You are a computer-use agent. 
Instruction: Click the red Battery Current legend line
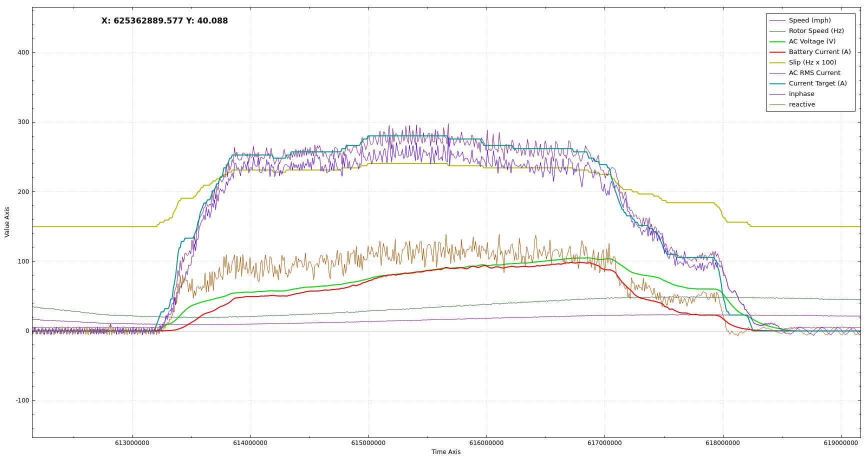coord(777,52)
